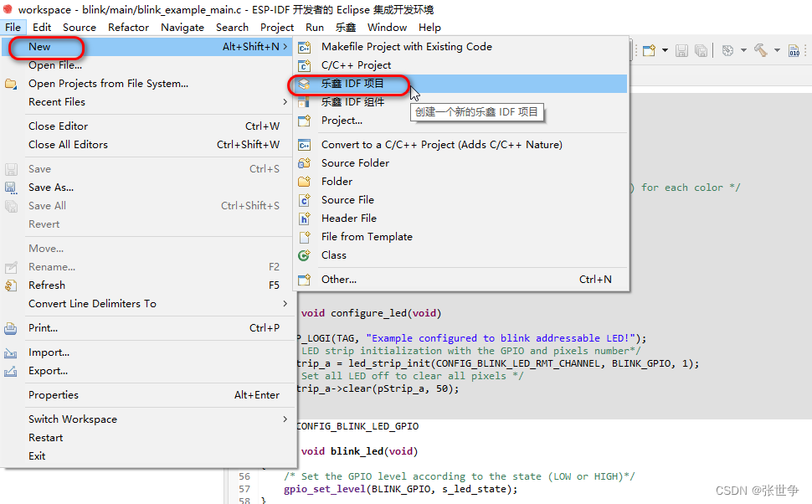This screenshot has height=504, width=812.
Task: Click the Save All icon in toolbar
Action: (701, 50)
